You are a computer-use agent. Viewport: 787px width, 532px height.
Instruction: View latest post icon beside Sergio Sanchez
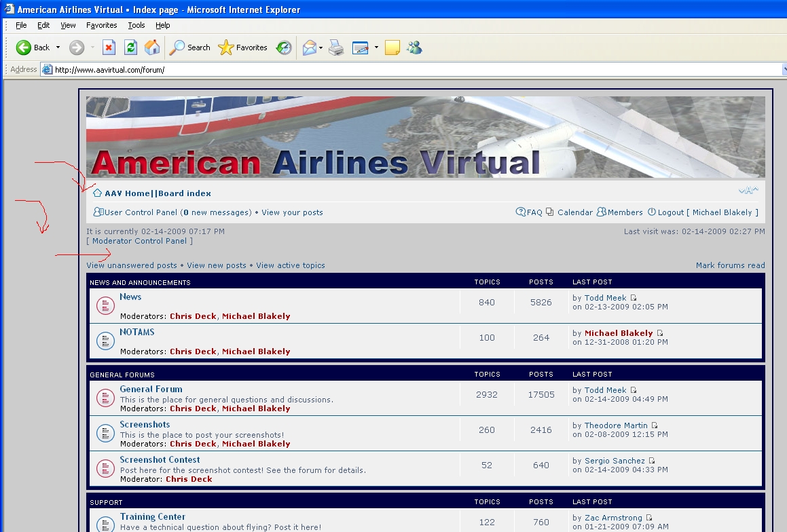[x=652, y=460]
